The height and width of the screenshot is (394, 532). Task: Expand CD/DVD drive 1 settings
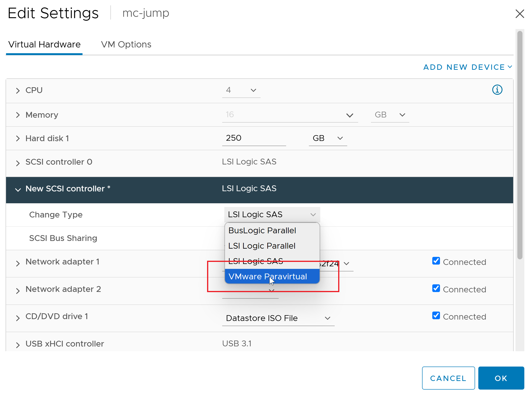click(x=18, y=318)
